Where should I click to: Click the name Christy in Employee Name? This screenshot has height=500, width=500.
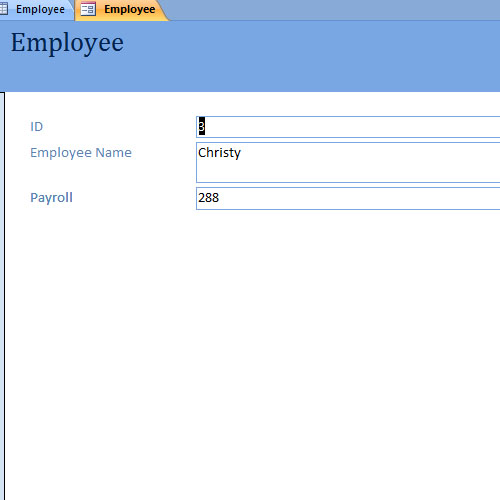tap(219, 153)
